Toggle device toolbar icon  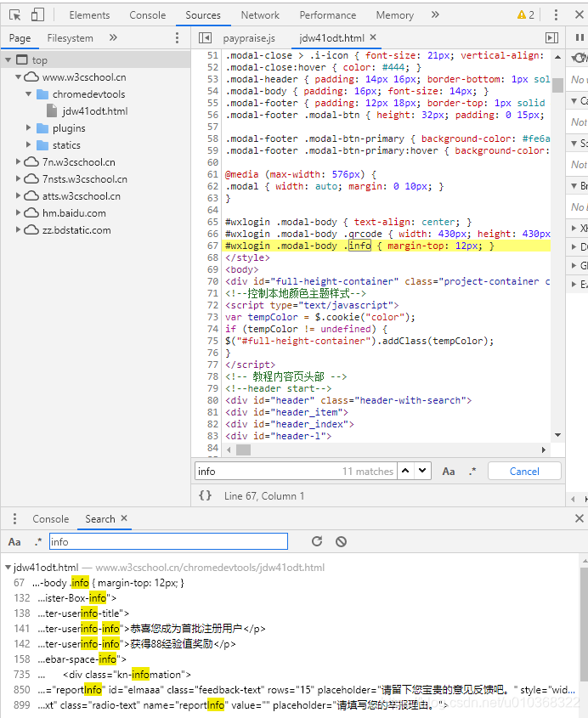pyautogui.click(x=37, y=15)
